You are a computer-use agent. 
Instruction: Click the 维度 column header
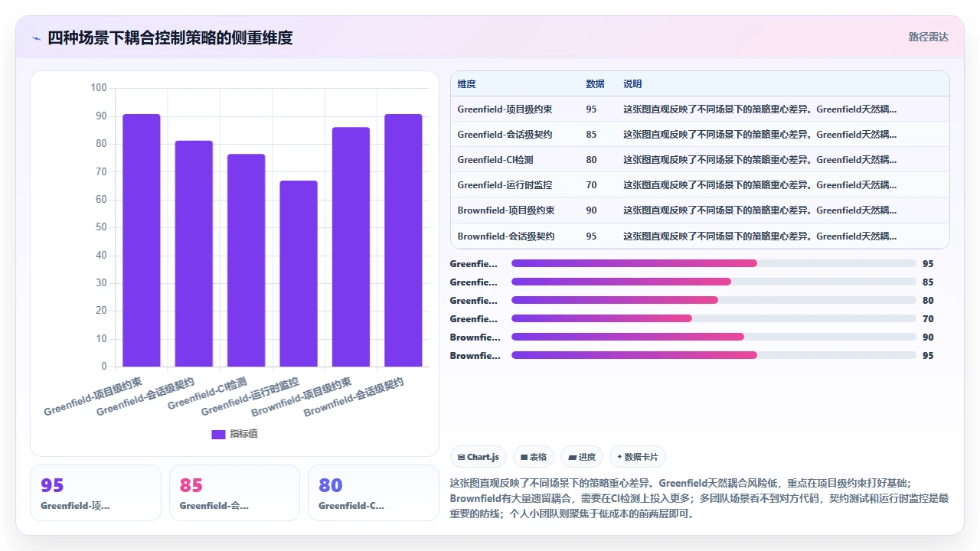pos(466,84)
